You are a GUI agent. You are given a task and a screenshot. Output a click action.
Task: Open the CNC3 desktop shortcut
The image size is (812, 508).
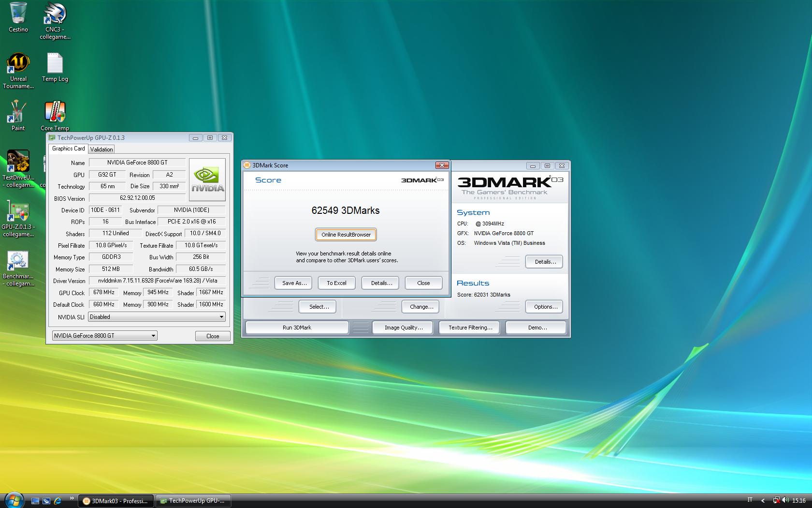pyautogui.click(x=55, y=20)
